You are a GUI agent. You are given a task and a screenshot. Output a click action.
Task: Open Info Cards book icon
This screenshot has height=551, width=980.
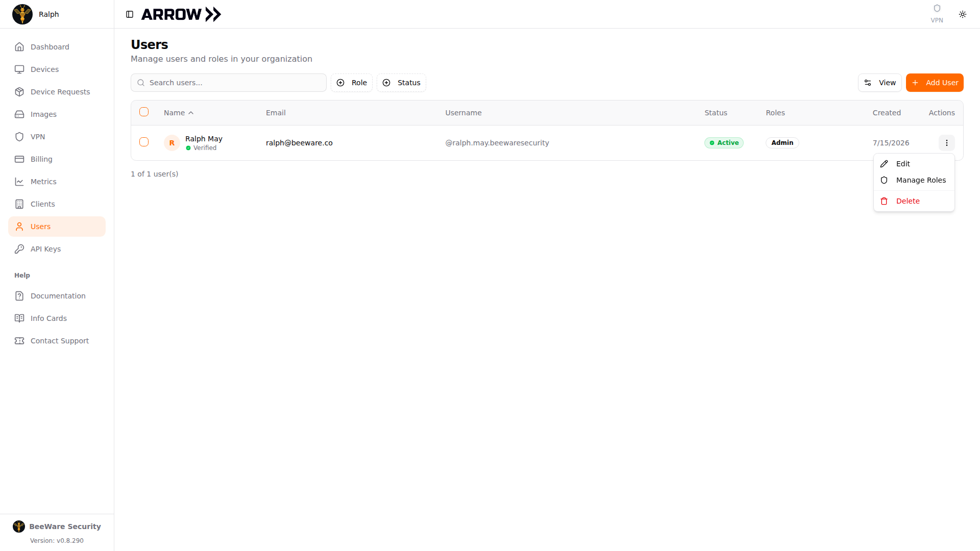click(19, 318)
